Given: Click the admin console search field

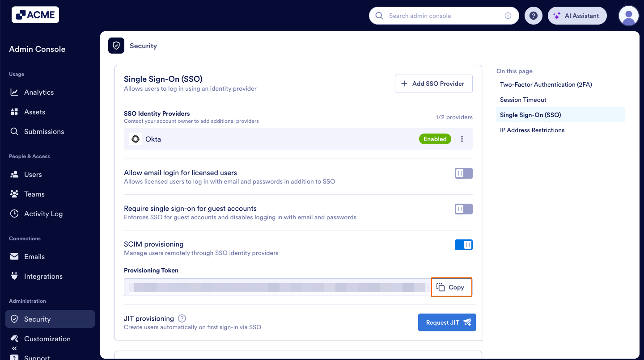Looking at the screenshot, I should tap(444, 15).
